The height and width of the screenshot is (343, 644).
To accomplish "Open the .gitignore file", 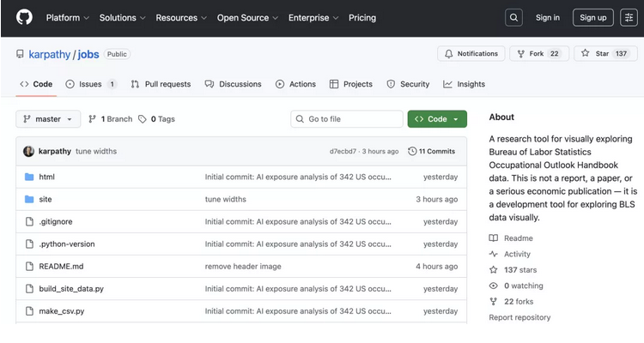I will 56,221.
